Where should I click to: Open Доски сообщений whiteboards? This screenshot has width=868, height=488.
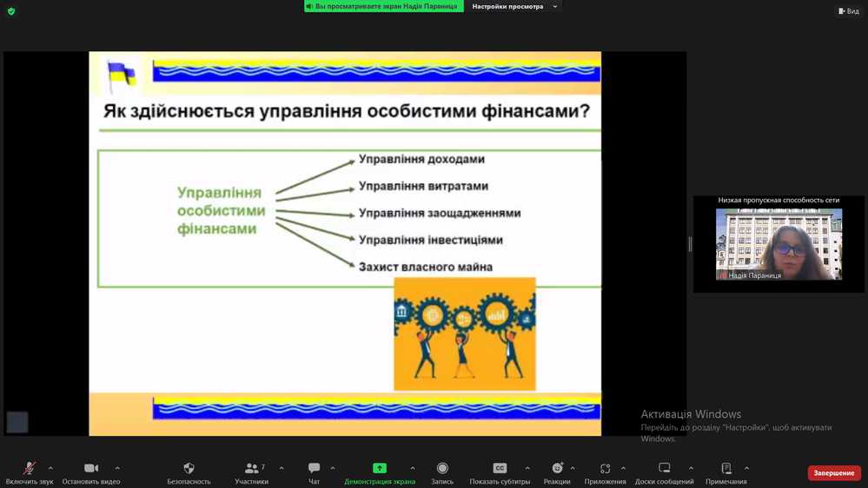point(664,469)
